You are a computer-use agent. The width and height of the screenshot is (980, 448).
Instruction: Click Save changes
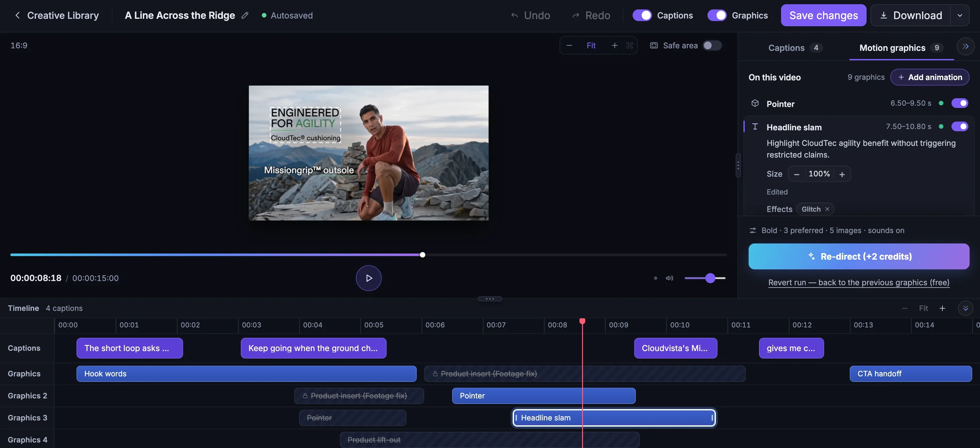click(823, 15)
